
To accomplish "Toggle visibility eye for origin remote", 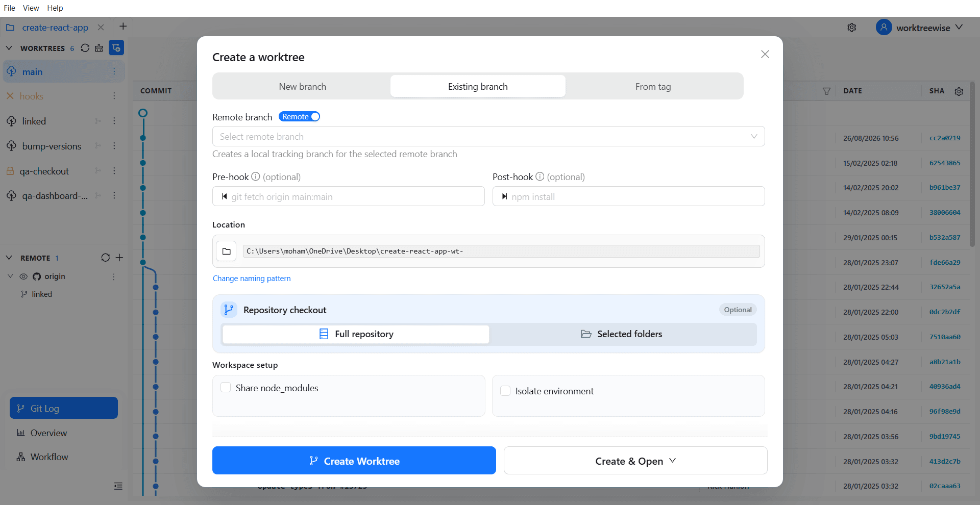I will 23,276.
